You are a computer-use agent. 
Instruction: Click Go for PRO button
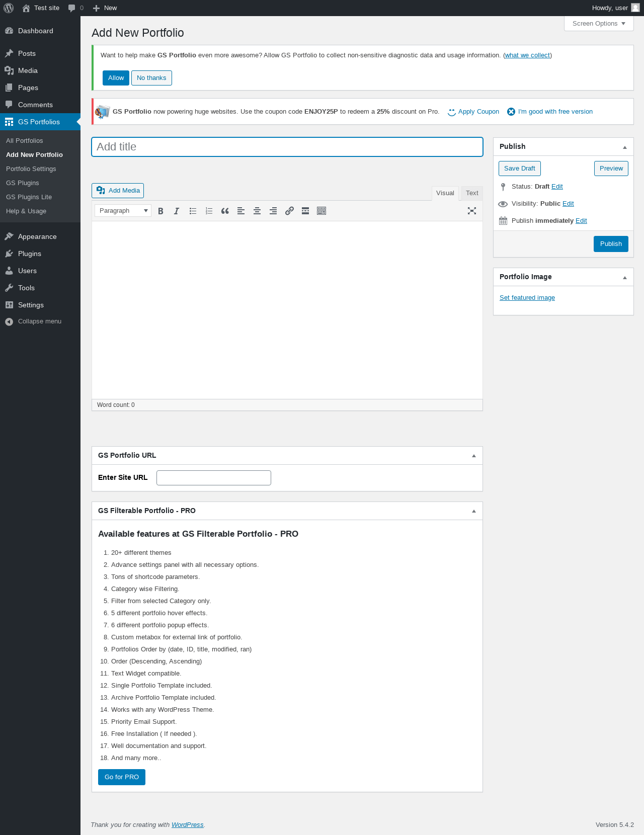click(122, 777)
